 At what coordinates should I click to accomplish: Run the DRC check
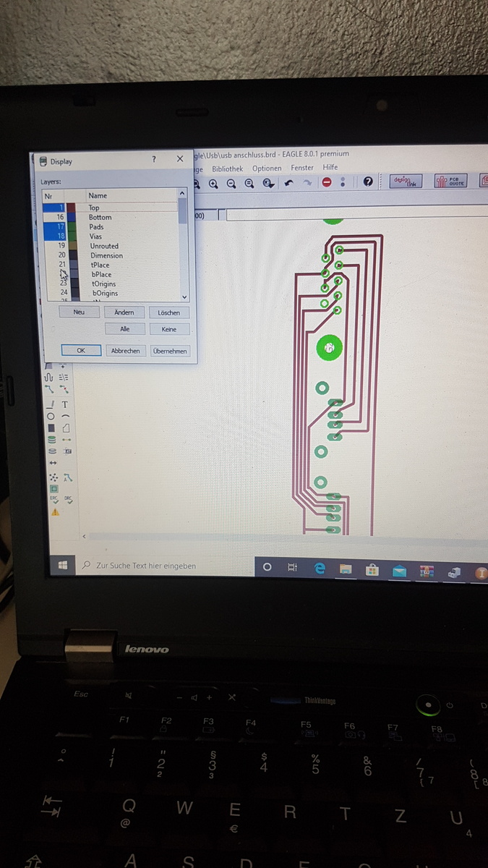[69, 500]
